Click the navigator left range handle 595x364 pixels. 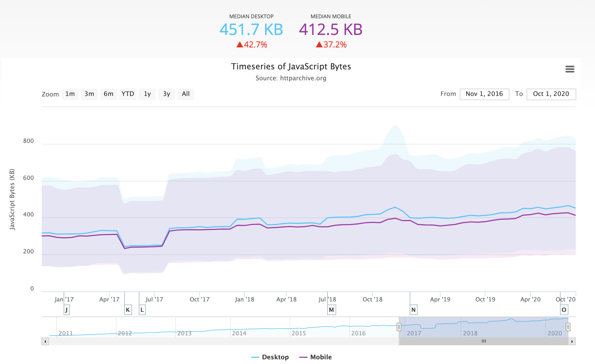point(399,327)
